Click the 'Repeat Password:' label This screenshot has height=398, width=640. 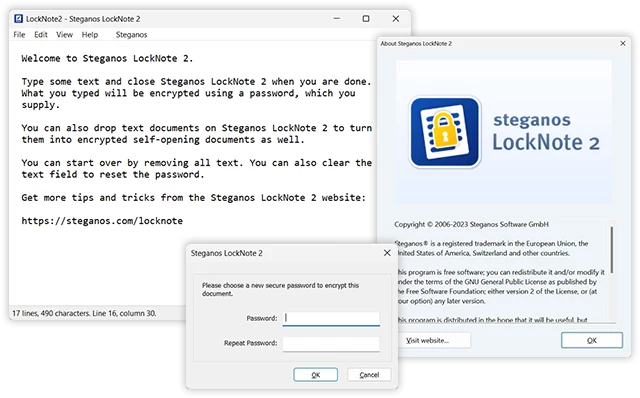[x=251, y=343]
